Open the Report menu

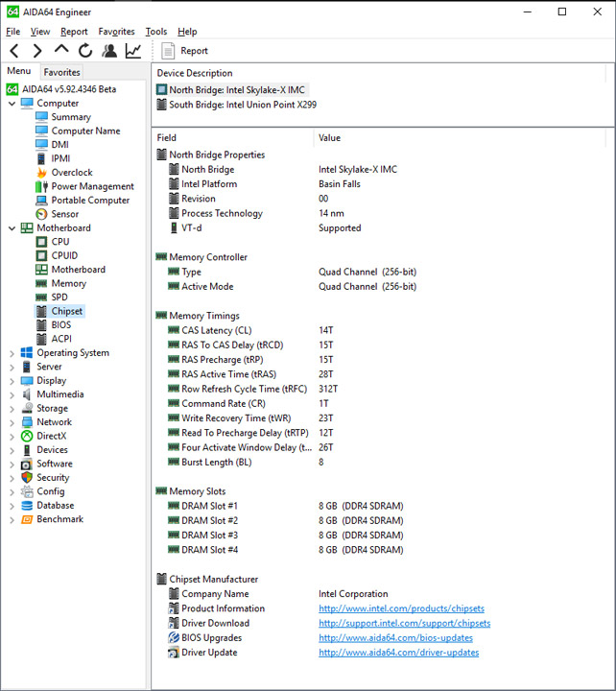pyautogui.click(x=74, y=32)
